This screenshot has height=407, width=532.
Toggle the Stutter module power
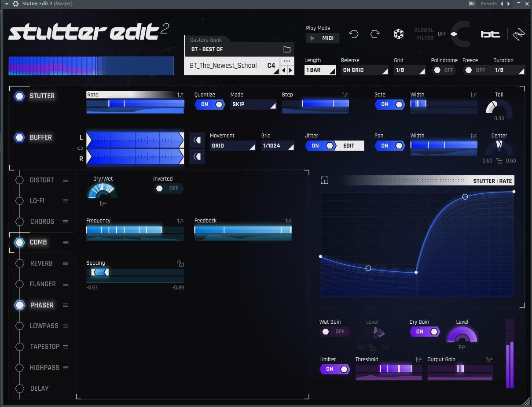pyautogui.click(x=19, y=96)
